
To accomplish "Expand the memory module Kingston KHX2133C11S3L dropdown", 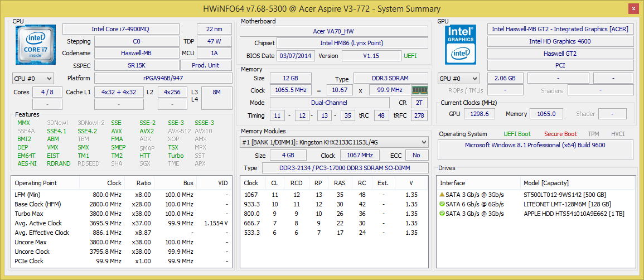I will click(334, 142).
